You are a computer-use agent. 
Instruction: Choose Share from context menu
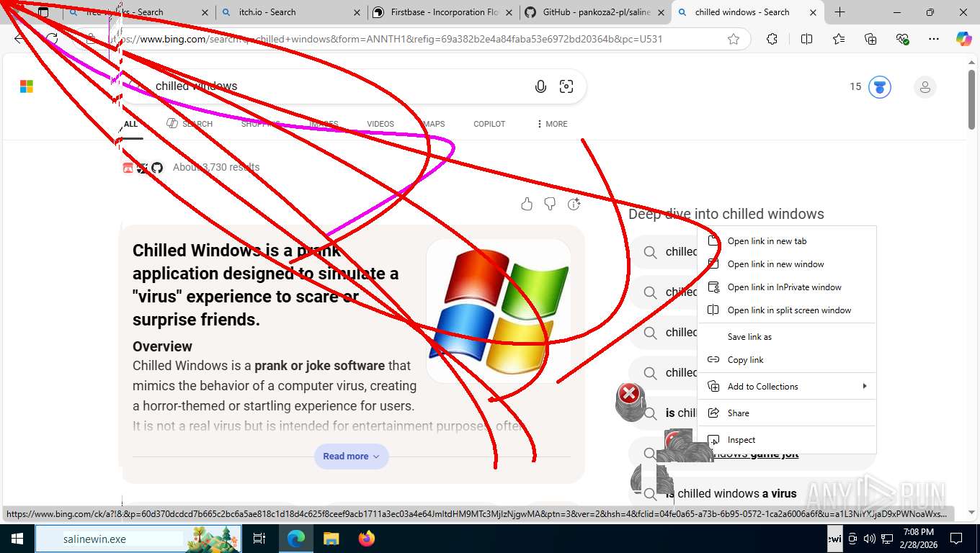(x=787, y=413)
